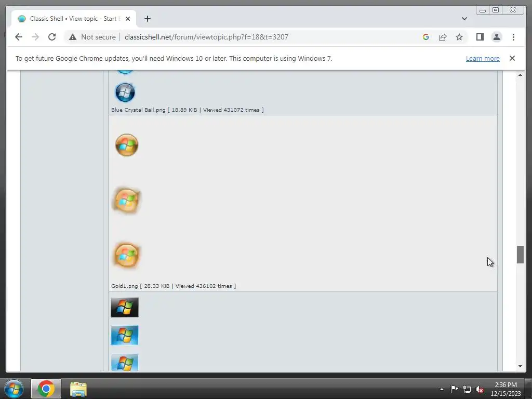The height and width of the screenshot is (399, 532).
Task: Open Windows Explorer from the taskbar
Action: [x=78, y=389]
